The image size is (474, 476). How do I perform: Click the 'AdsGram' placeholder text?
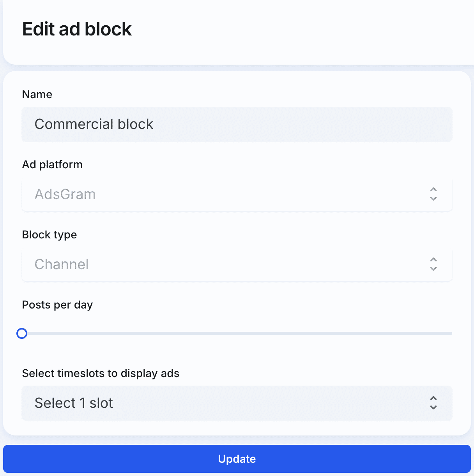[65, 194]
